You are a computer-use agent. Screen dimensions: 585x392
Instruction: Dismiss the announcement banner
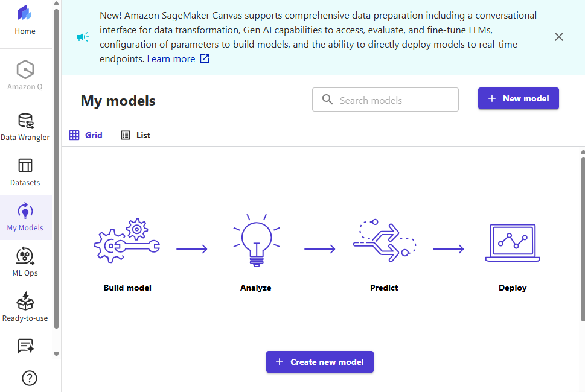click(x=559, y=37)
